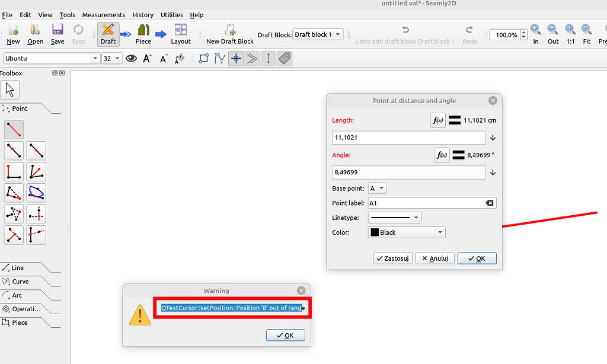Select the Midpoint Between Two Points tool

[36, 150]
